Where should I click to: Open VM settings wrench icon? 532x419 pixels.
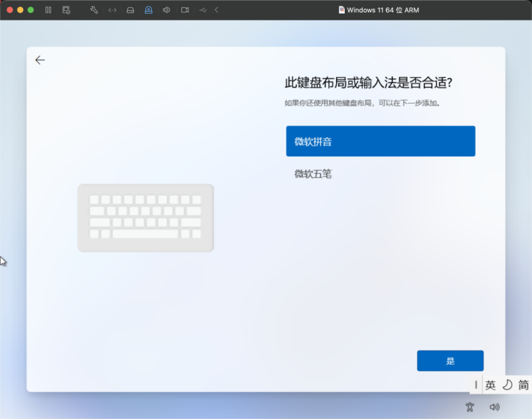pyautogui.click(x=94, y=10)
